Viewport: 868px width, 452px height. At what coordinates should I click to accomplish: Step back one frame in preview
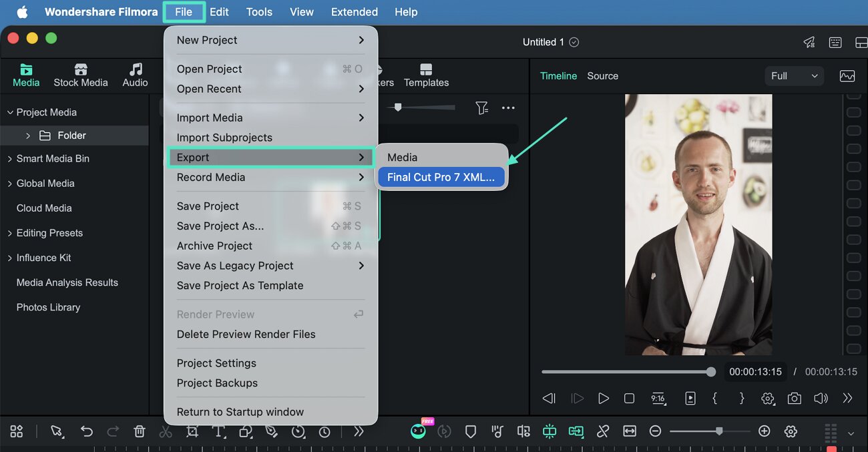(x=550, y=399)
